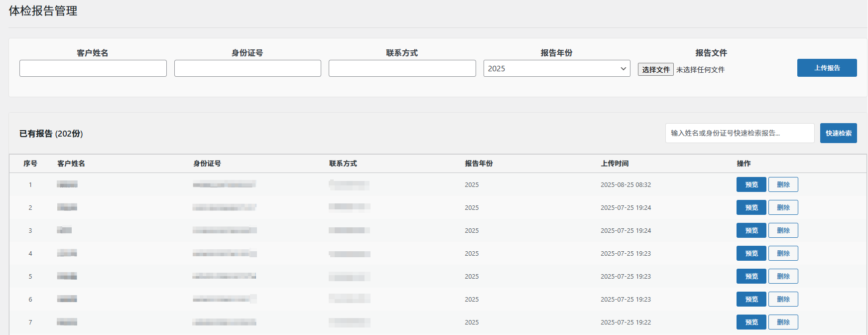Delete the report in row 7

(783, 322)
